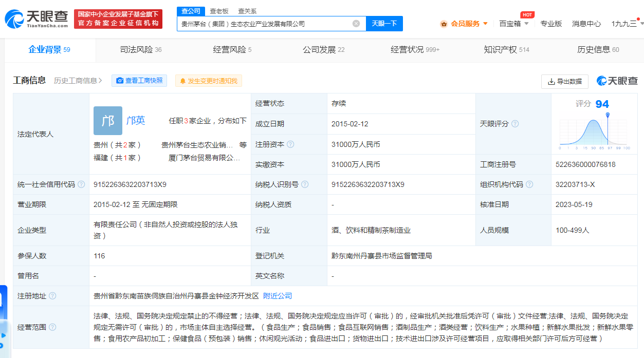The height and width of the screenshot is (358, 644).
Task: Switch to the 司法风险 tab
Action: pyautogui.click(x=141, y=50)
